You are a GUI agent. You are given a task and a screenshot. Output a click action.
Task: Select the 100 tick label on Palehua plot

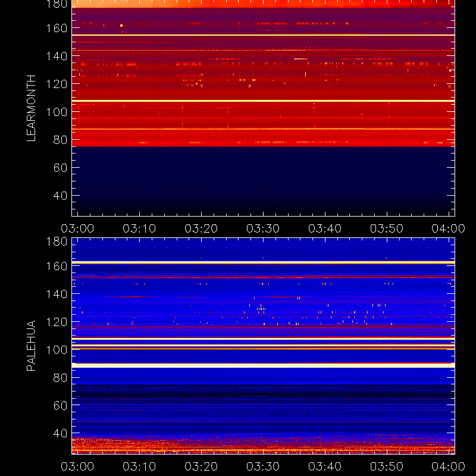click(x=57, y=350)
